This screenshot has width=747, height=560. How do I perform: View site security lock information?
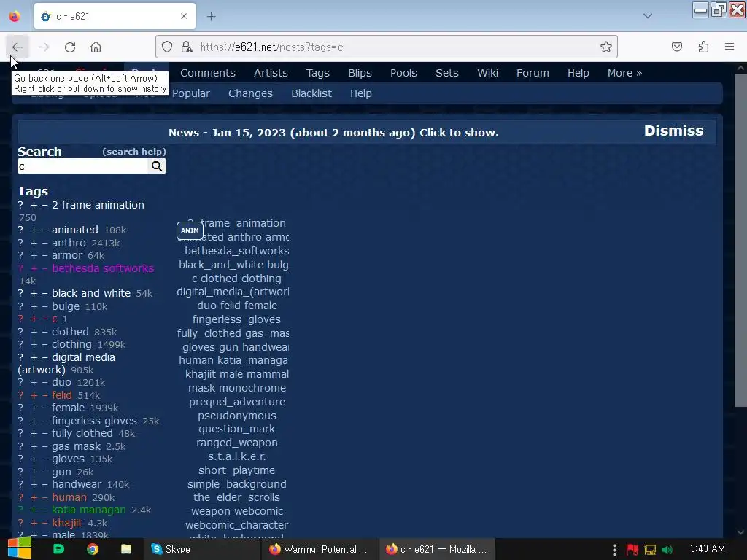[187, 47]
